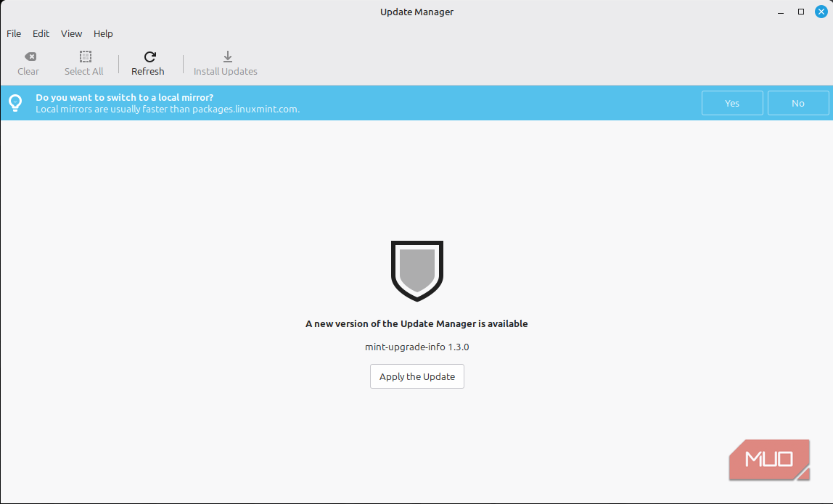This screenshot has height=504, width=833.
Task: Click 'Local mirrors are usually faster' text
Action: pos(168,110)
